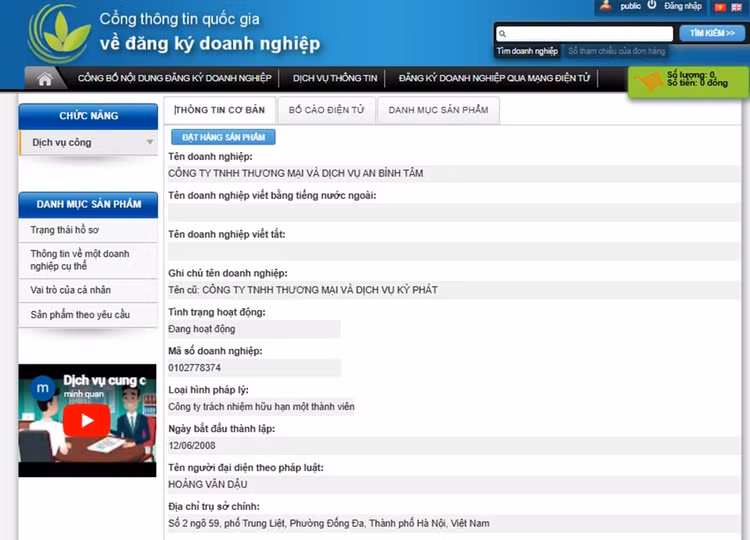
Task: Switch language with the Vietnamese flag
Action: 720,7
